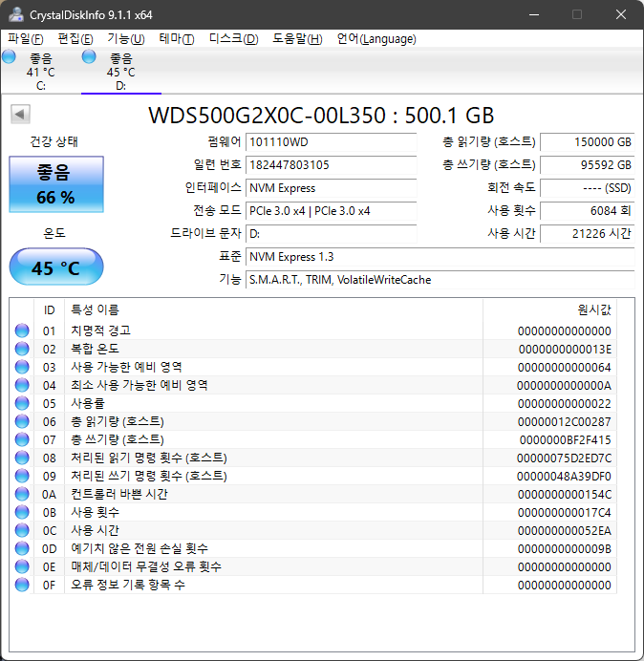This screenshot has width=644, height=661.
Task: Click the drive letter field D:
Action: click(x=331, y=233)
